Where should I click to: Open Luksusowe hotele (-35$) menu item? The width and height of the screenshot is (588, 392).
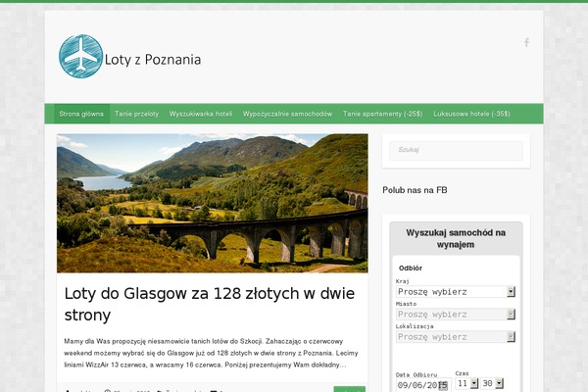click(471, 114)
